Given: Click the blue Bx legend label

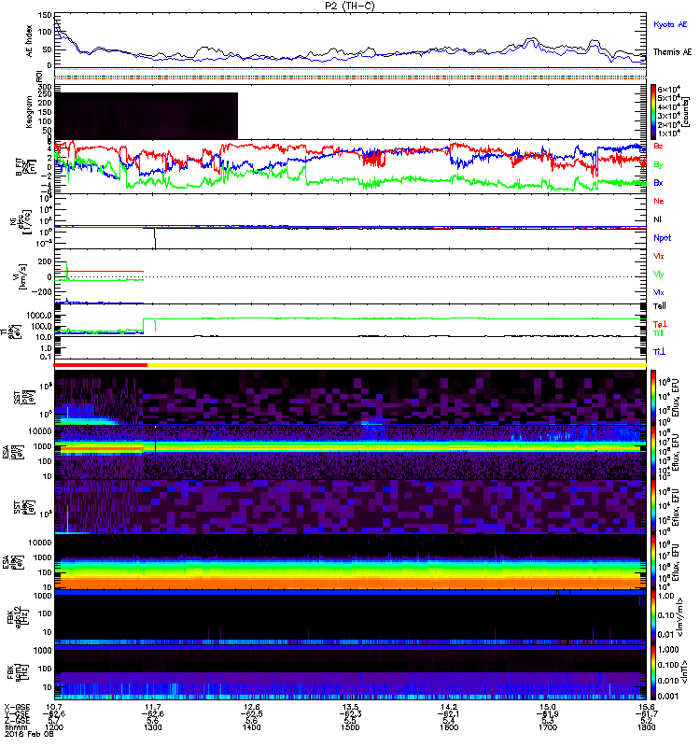Looking at the screenshot, I should [659, 182].
